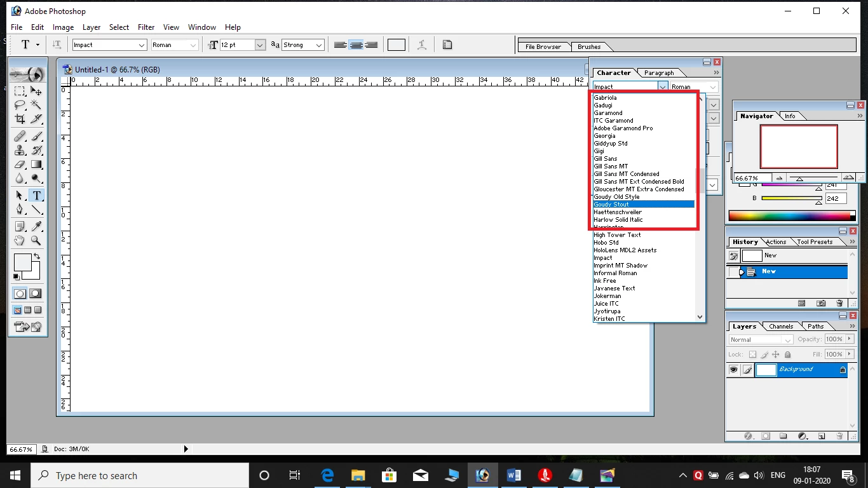Select the Hand tool

[20, 240]
